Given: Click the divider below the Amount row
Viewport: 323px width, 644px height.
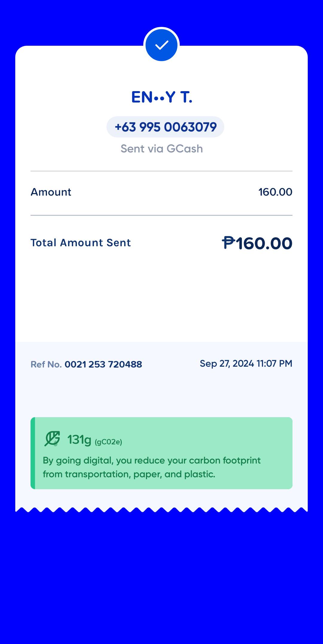Looking at the screenshot, I should coord(161,215).
